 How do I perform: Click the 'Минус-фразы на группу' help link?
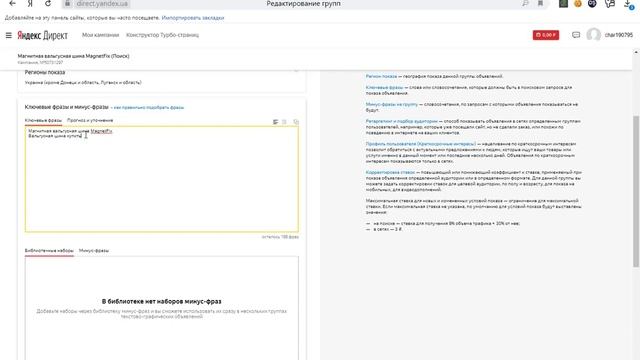[391, 104]
